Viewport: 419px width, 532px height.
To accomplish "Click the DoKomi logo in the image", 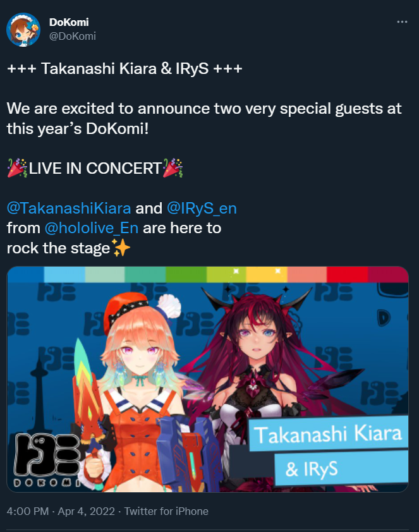I will pos(47,460).
